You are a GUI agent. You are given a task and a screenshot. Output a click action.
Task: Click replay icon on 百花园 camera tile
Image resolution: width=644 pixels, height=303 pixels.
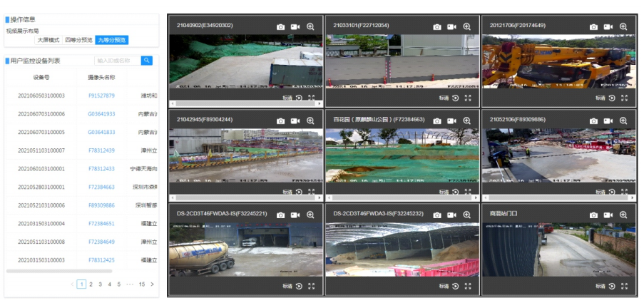coord(455,192)
